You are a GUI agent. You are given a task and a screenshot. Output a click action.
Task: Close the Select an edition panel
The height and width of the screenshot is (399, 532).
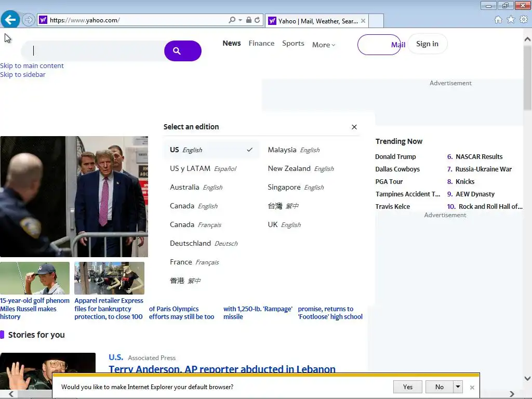pyautogui.click(x=354, y=127)
